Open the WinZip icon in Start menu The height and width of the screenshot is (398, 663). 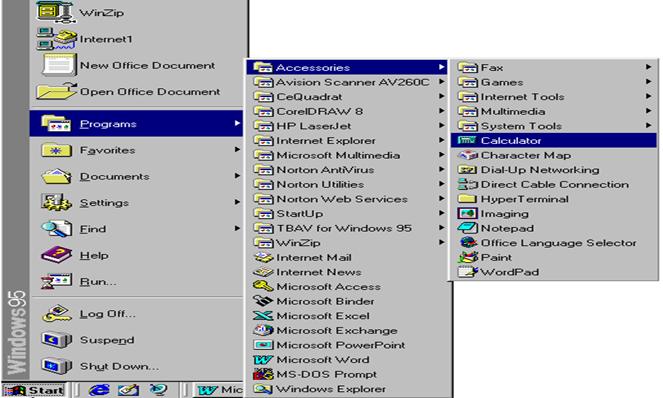(x=56, y=11)
